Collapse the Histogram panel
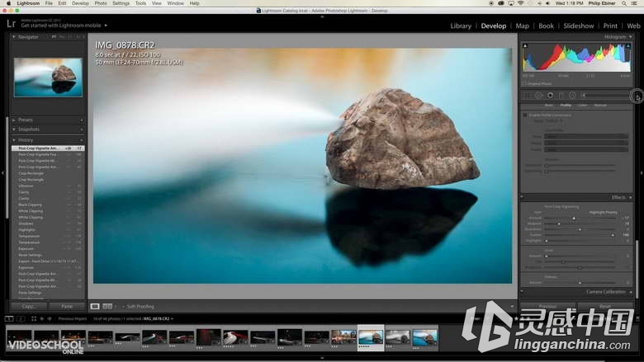 pos(631,37)
